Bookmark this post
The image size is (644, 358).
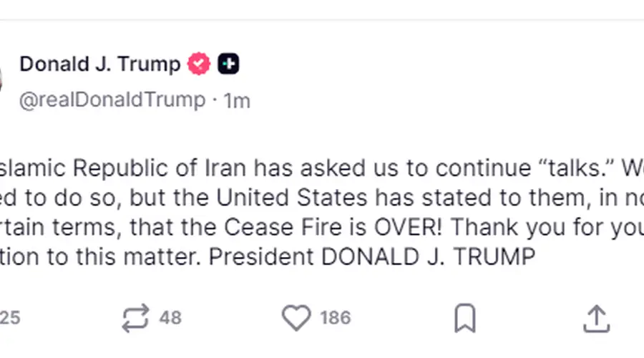click(x=465, y=318)
